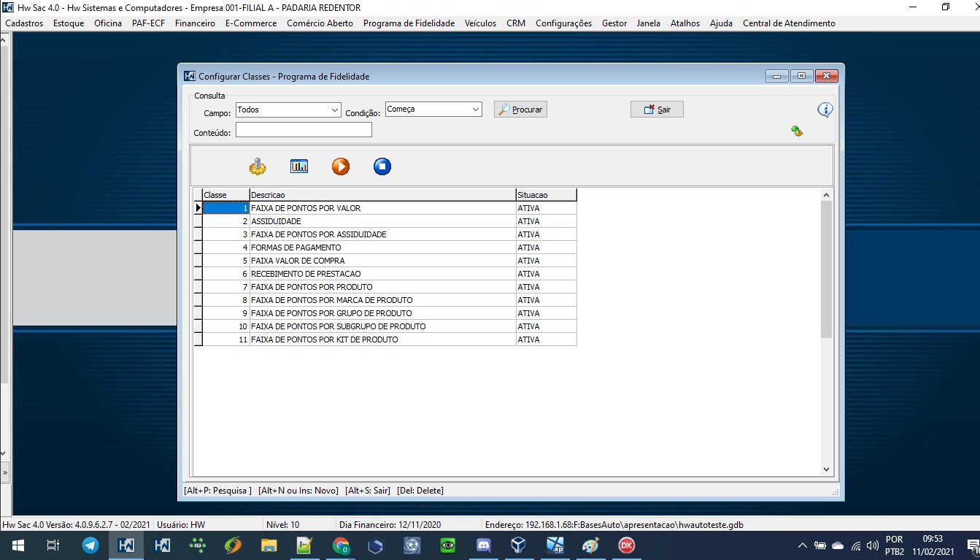Click the Classe column header

[225, 195]
